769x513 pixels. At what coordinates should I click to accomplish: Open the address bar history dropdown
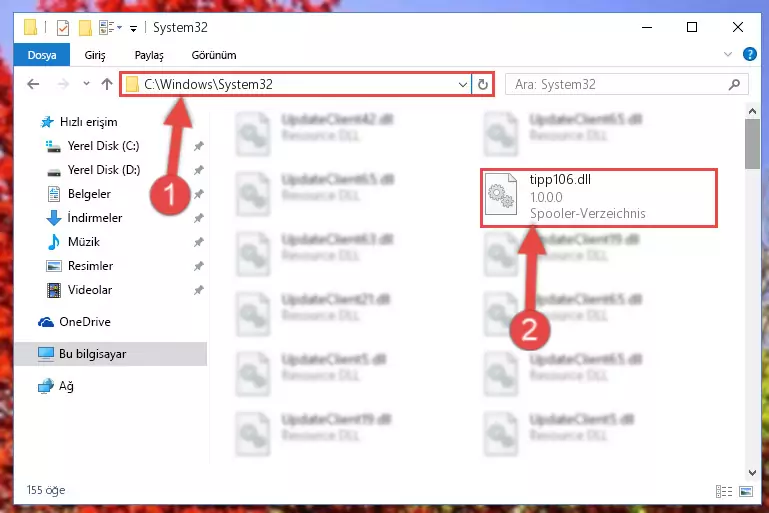462,84
